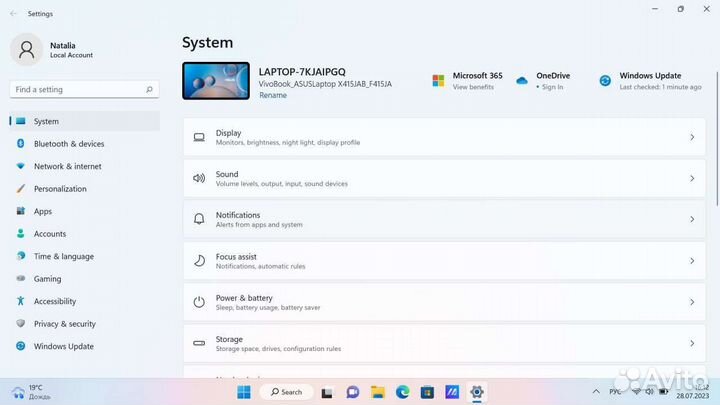
Task: Launch Microsoft Edge from the taskbar
Action: 403,392
